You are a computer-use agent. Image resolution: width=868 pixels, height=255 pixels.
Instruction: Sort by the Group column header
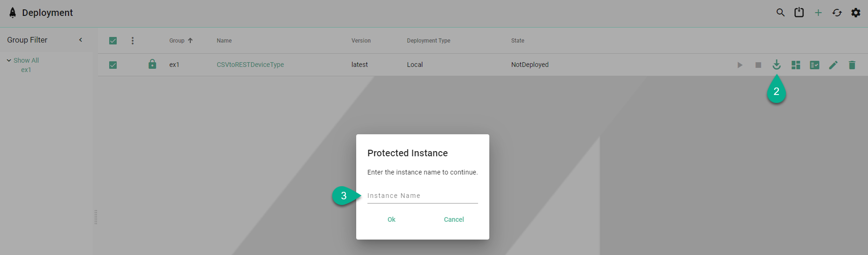[177, 41]
